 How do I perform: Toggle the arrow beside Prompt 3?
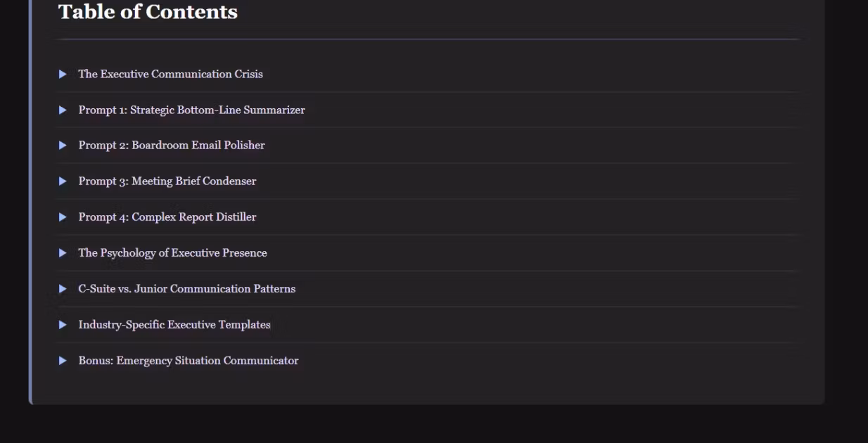tap(63, 181)
